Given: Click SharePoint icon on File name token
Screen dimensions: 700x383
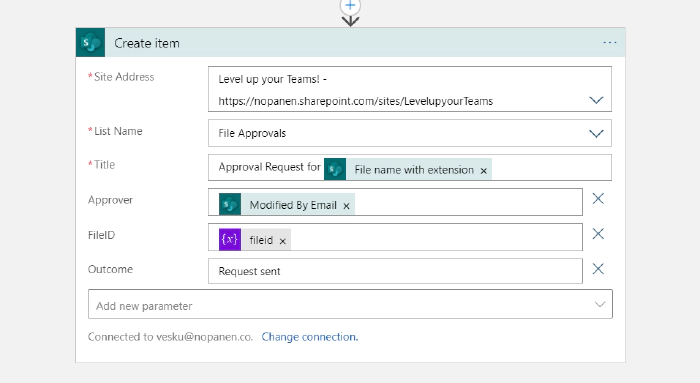Looking at the screenshot, I should click(335, 169).
